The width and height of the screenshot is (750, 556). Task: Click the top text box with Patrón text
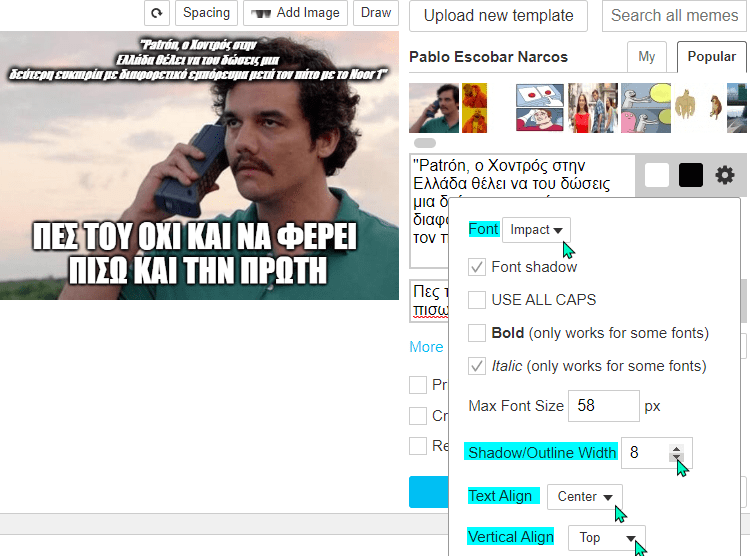[x=522, y=211]
